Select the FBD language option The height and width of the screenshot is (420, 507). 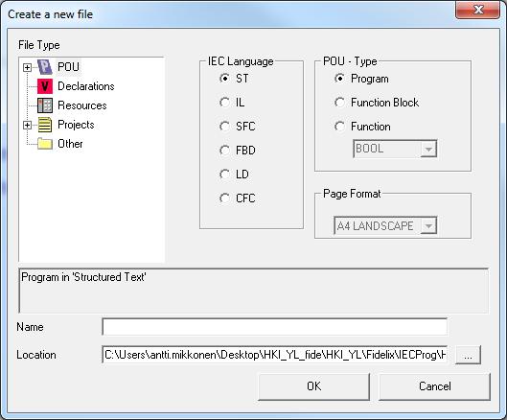click(224, 151)
